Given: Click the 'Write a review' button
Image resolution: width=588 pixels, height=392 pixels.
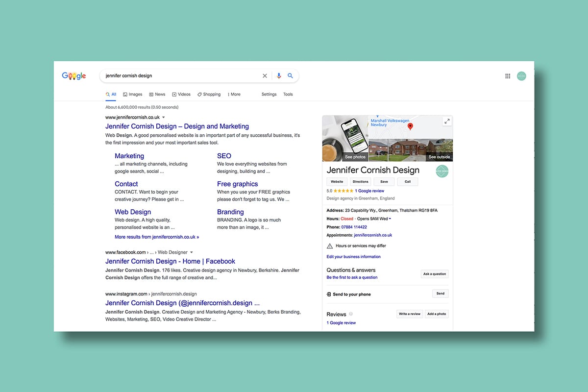Looking at the screenshot, I should point(410,314).
